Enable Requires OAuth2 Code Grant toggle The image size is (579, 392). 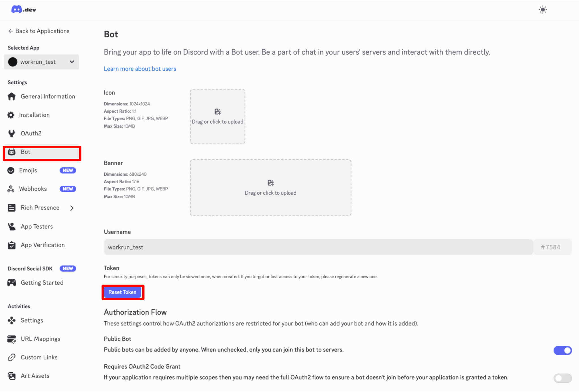click(562, 378)
